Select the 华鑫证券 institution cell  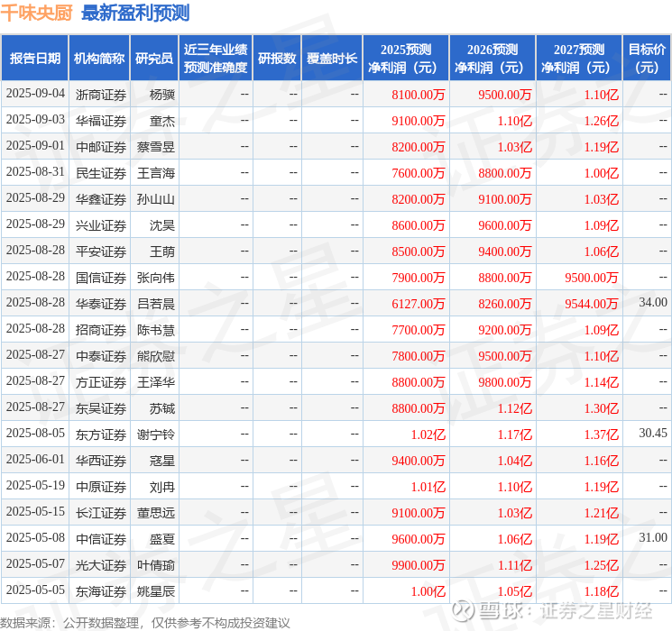click(x=101, y=199)
